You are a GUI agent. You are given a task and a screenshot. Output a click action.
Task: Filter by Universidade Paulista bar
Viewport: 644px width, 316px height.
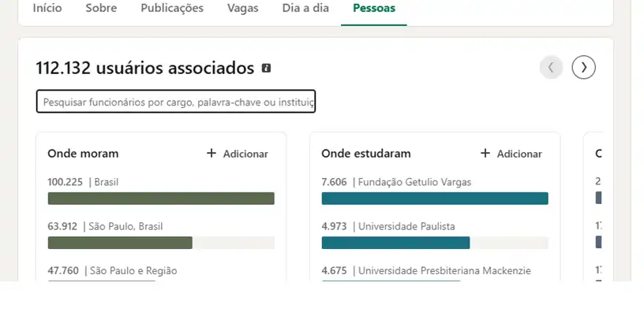pos(435,243)
